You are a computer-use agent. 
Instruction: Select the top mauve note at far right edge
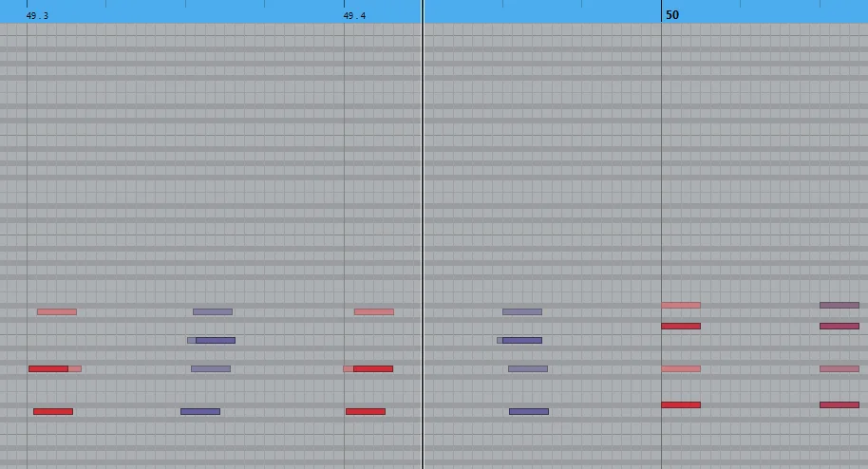pyautogui.click(x=840, y=305)
